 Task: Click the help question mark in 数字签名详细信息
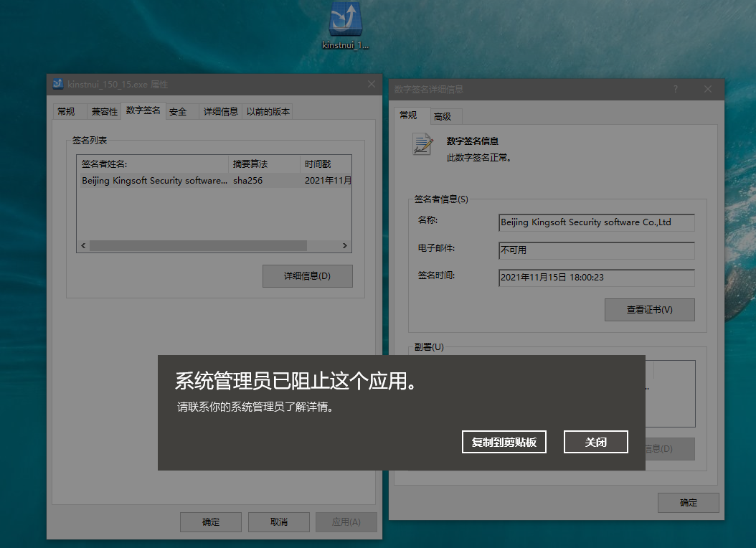coord(675,89)
